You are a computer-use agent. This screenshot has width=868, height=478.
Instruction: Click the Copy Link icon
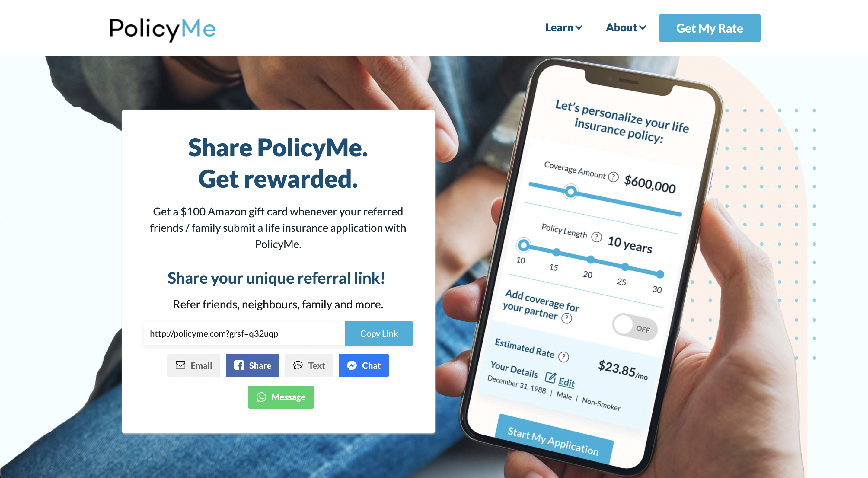click(x=379, y=333)
